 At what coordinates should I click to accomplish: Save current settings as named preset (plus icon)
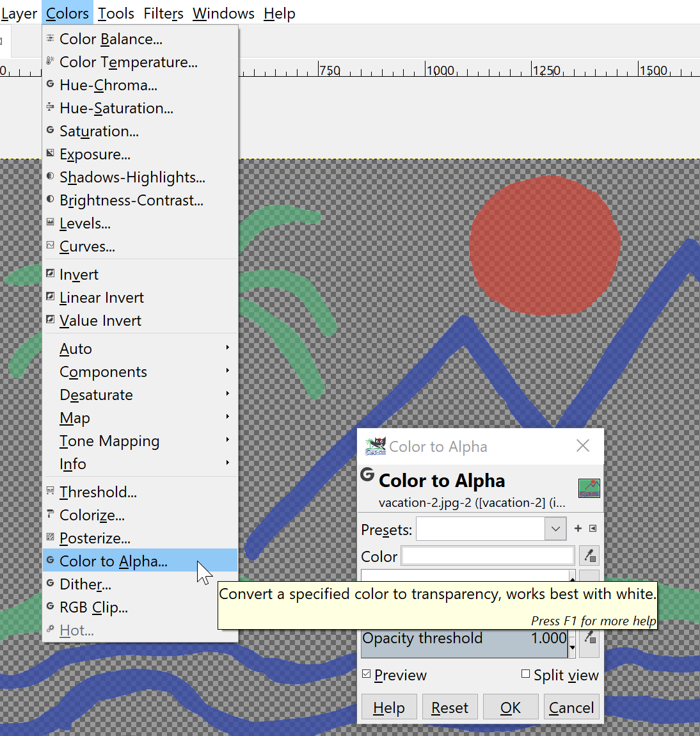coord(578,529)
